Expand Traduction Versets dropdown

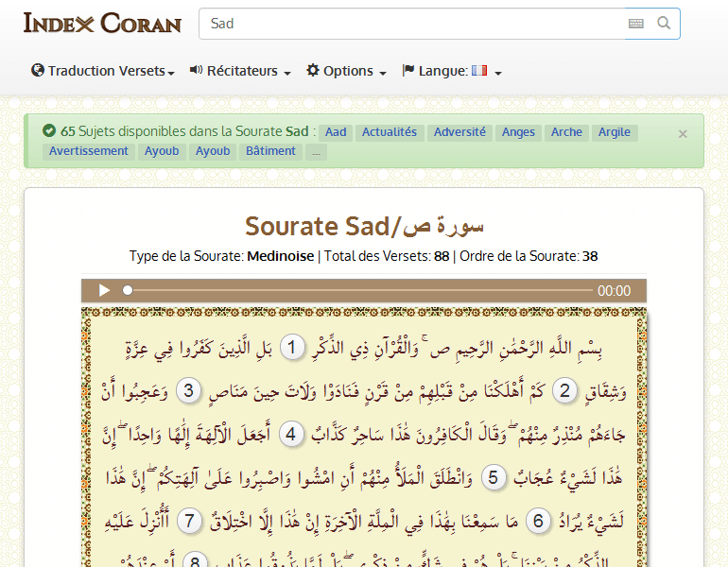pos(103,71)
